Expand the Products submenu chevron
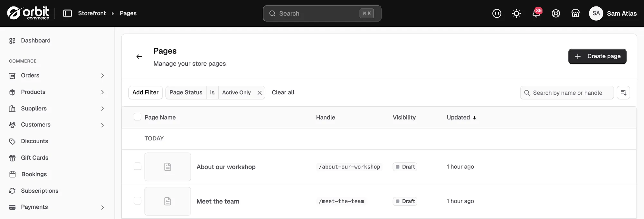Image resolution: width=644 pixels, height=219 pixels. coord(102,92)
